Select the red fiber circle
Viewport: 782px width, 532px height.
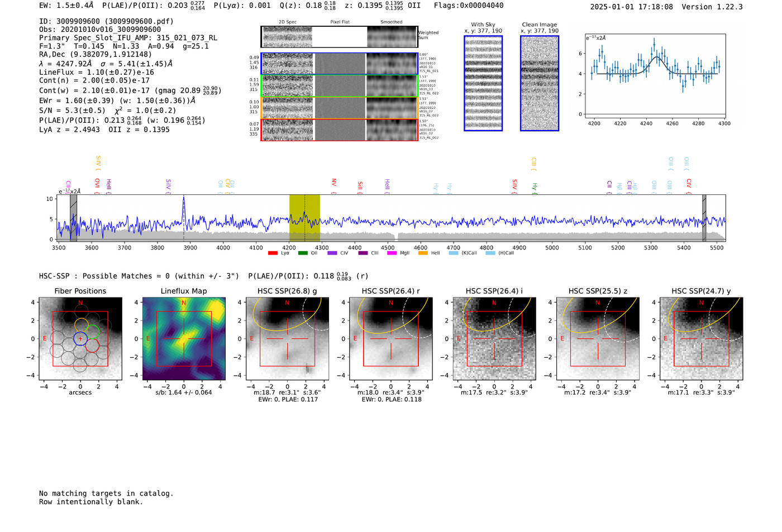click(92, 346)
